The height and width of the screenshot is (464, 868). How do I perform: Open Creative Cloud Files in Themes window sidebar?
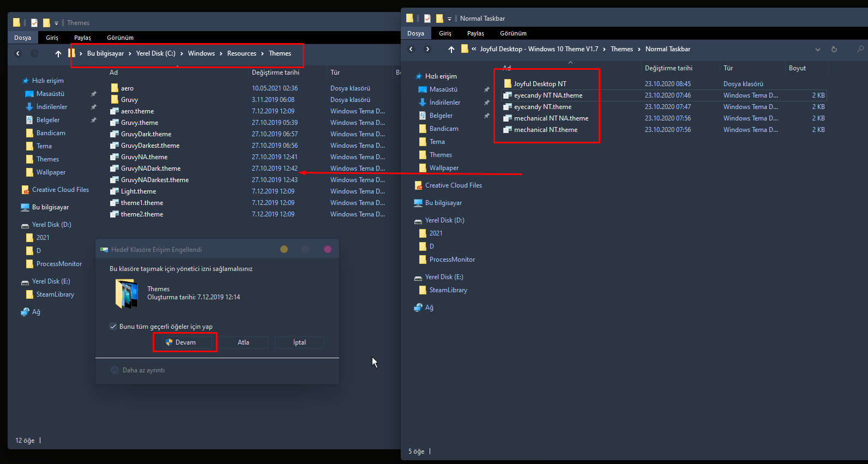(x=60, y=190)
